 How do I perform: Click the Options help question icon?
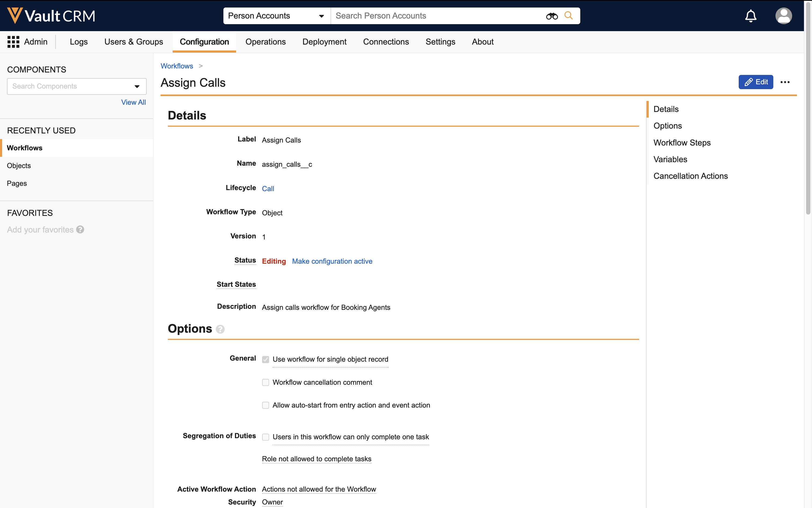pyautogui.click(x=220, y=329)
